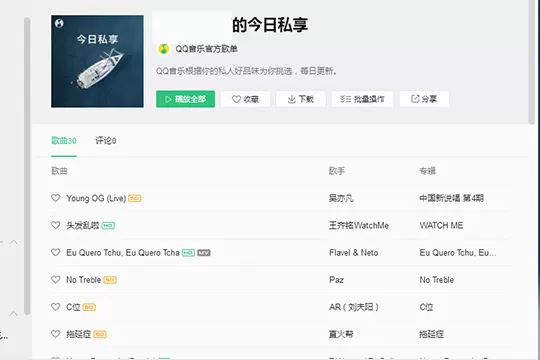The width and height of the screenshot is (540, 360).
Task: Click the SQ badge on Young OG (Live)
Action: point(135,198)
